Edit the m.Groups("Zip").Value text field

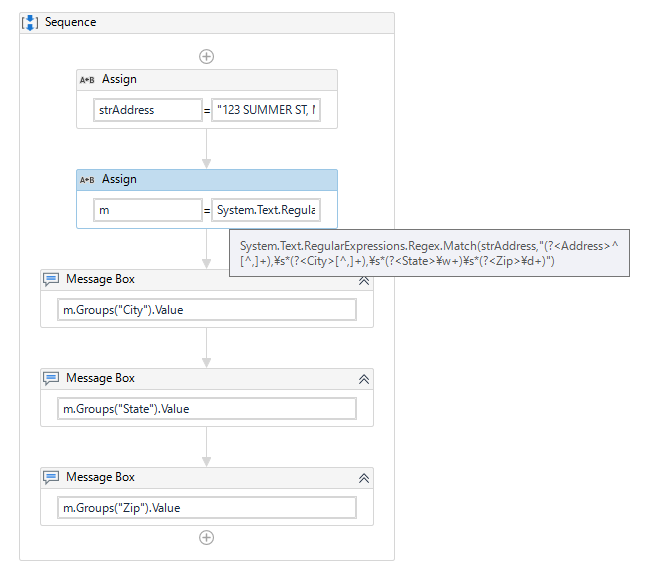point(207,508)
